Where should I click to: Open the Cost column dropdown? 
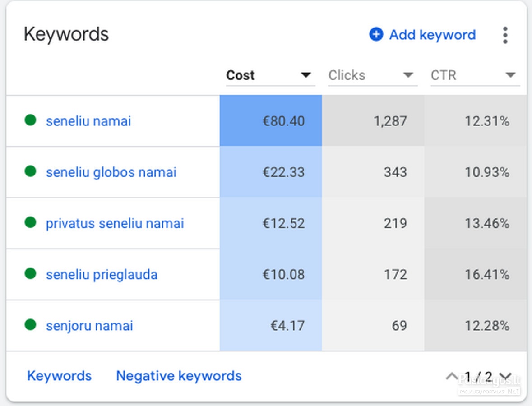tap(271, 75)
